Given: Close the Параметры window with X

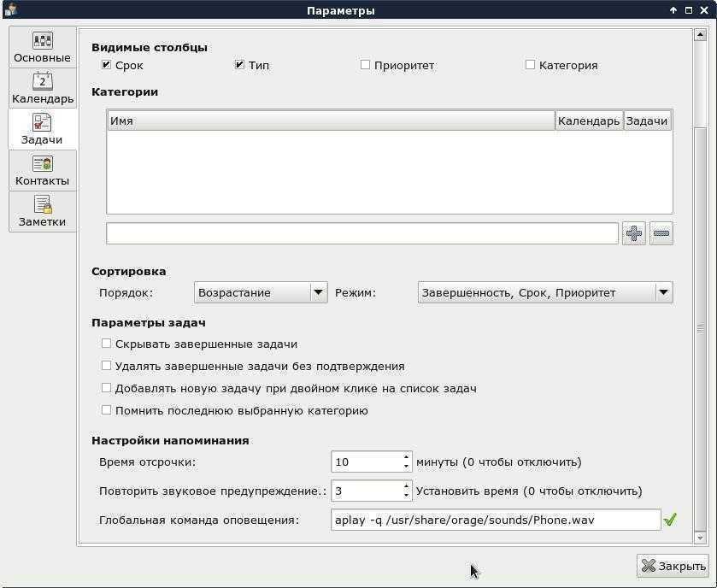Looking at the screenshot, I should [704, 10].
